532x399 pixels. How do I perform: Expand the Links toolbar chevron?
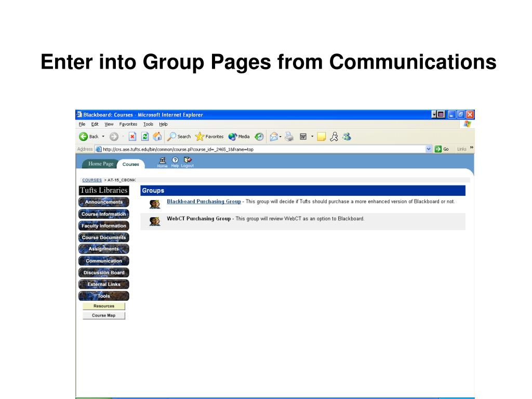[x=472, y=148]
